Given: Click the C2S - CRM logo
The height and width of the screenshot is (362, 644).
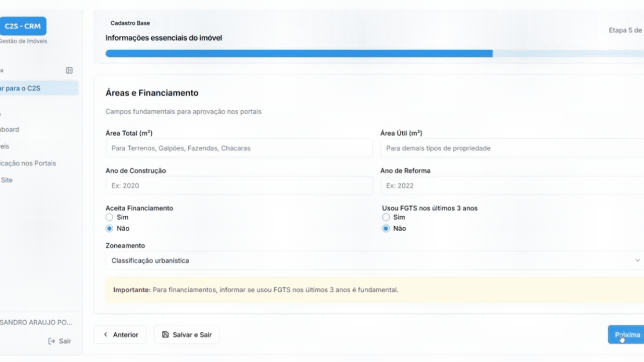Looking at the screenshot, I should pos(23,26).
